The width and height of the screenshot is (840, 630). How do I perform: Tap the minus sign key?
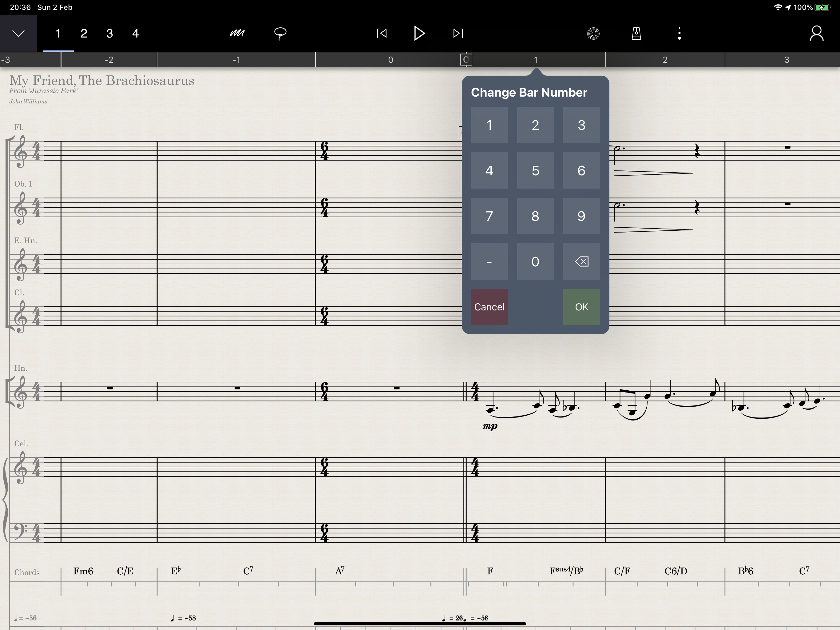(x=489, y=261)
